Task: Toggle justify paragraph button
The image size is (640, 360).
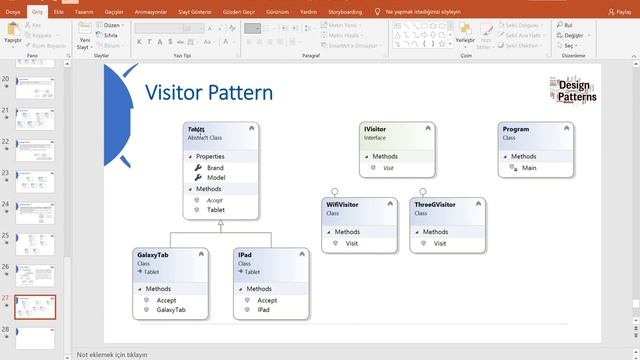Action: coord(280,42)
